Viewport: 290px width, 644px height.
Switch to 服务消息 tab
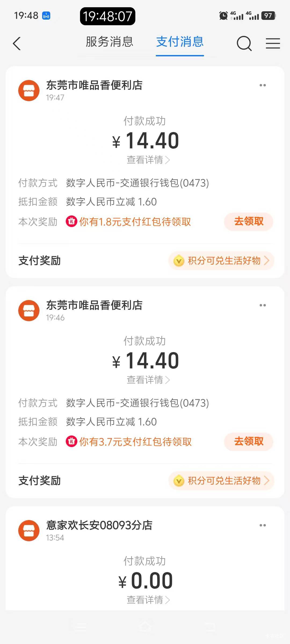[110, 42]
